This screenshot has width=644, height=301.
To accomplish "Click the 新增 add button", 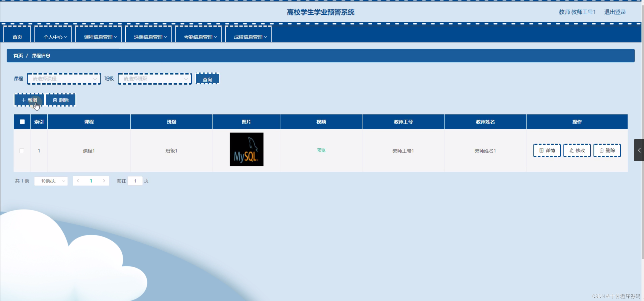I will pos(29,100).
